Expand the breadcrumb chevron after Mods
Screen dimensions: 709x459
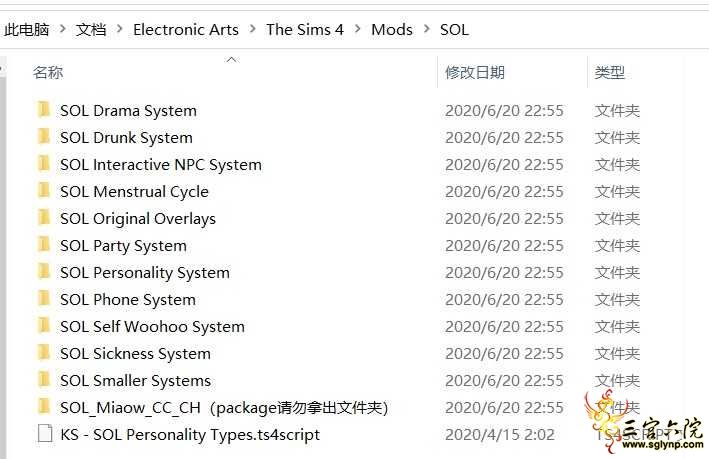[x=426, y=30]
